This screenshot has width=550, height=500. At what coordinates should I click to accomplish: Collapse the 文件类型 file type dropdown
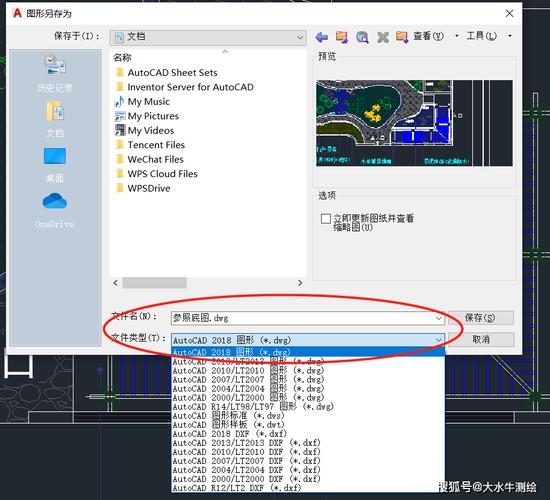click(x=438, y=340)
